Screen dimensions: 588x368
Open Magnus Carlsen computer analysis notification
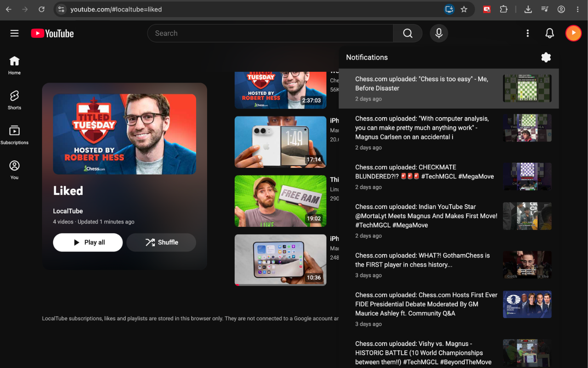449,133
